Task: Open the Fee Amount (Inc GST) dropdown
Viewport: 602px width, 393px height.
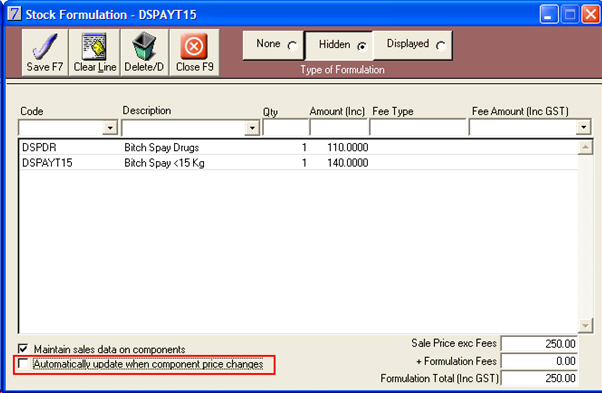Action: pyautogui.click(x=583, y=127)
